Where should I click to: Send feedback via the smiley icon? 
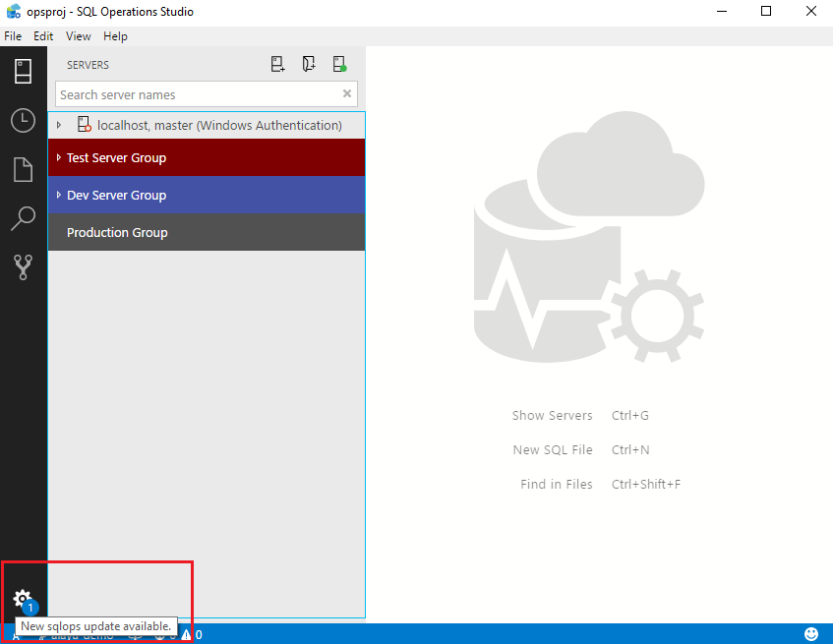(811, 634)
